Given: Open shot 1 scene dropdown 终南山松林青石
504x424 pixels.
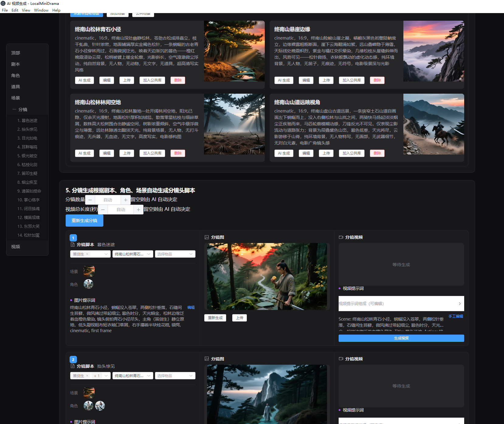Looking at the screenshot, I should pos(133,254).
